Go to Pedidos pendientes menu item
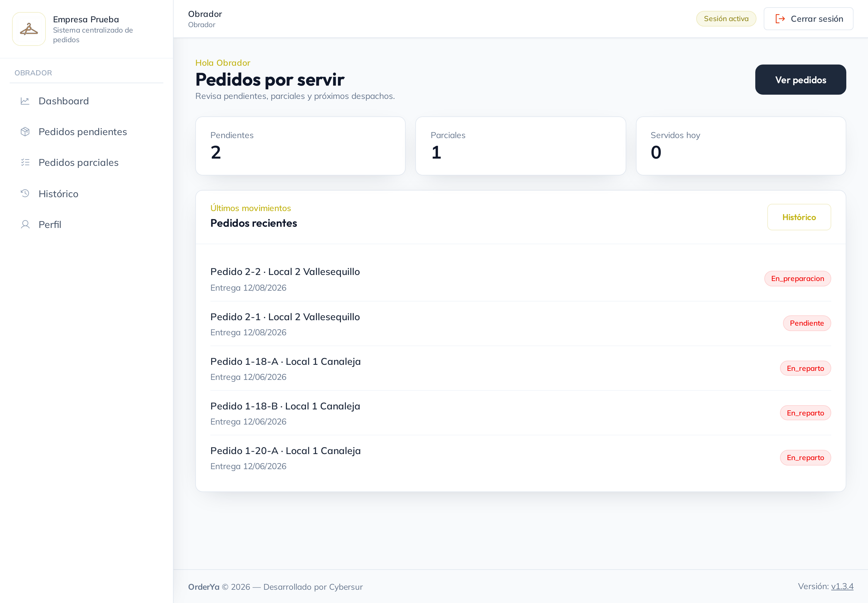Image resolution: width=868 pixels, height=603 pixels. coord(86,131)
